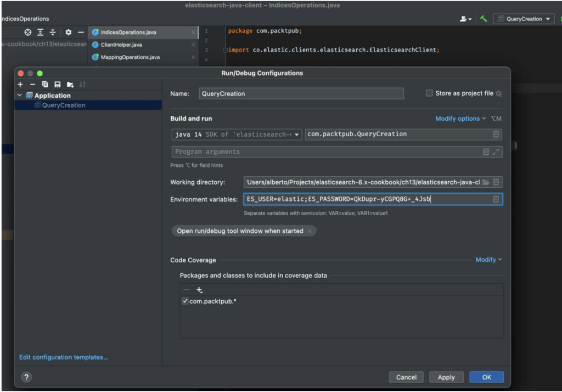Image resolution: width=562 pixels, height=392 pixels.
Task: Create a new configurations folder with the folder icon
Action: 70,84
